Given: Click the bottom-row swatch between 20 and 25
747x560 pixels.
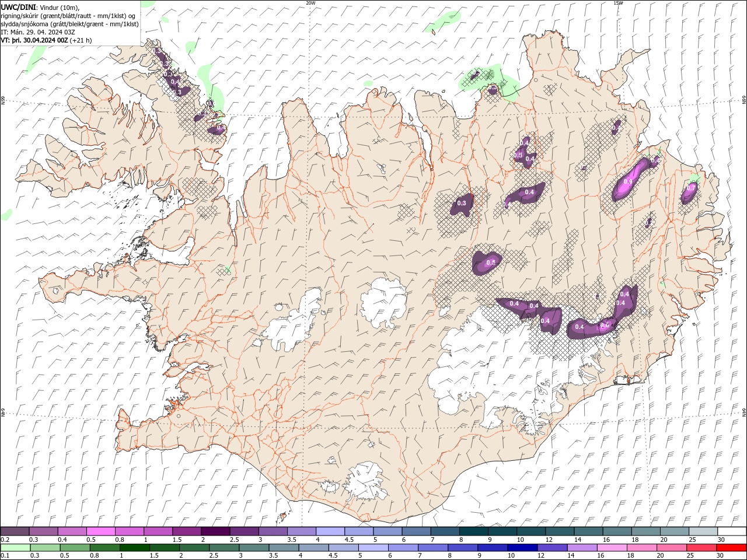Looking at the screenshot, I should point(671,548).
